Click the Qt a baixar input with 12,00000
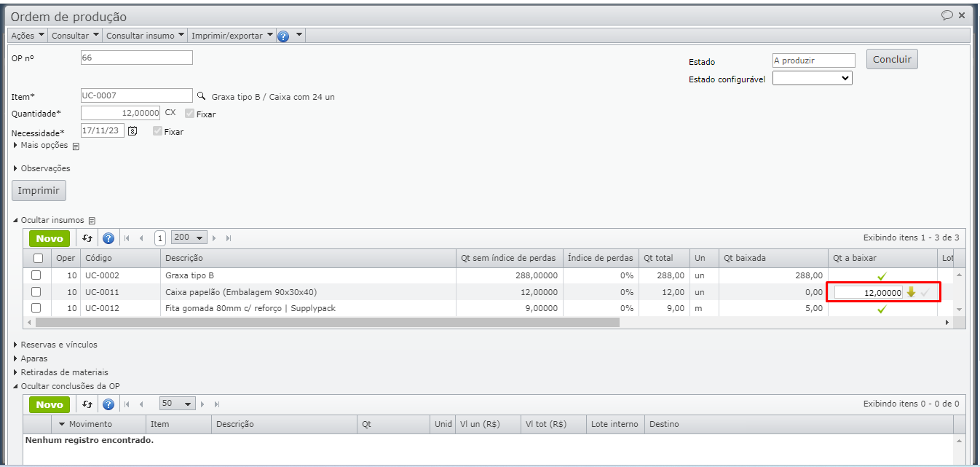Screen dimensions: 980x467 pos(869,292)
